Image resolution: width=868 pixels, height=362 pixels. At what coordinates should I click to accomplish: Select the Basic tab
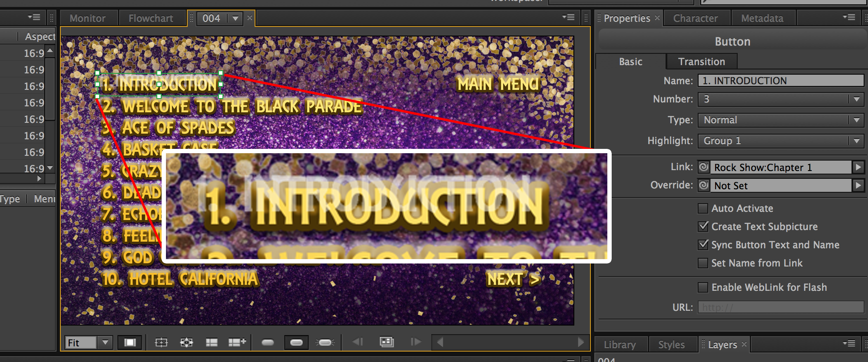[x=630, y=62]
